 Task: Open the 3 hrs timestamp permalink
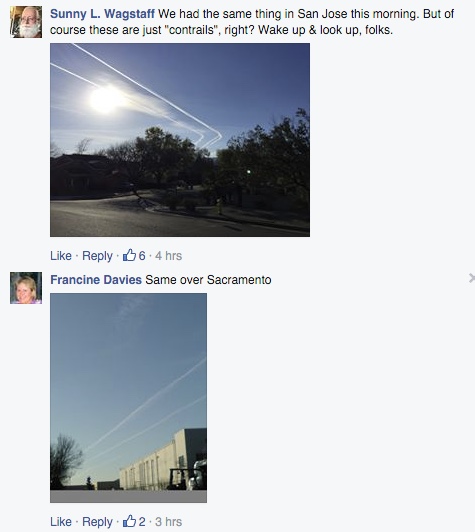[x=169, y=521]
